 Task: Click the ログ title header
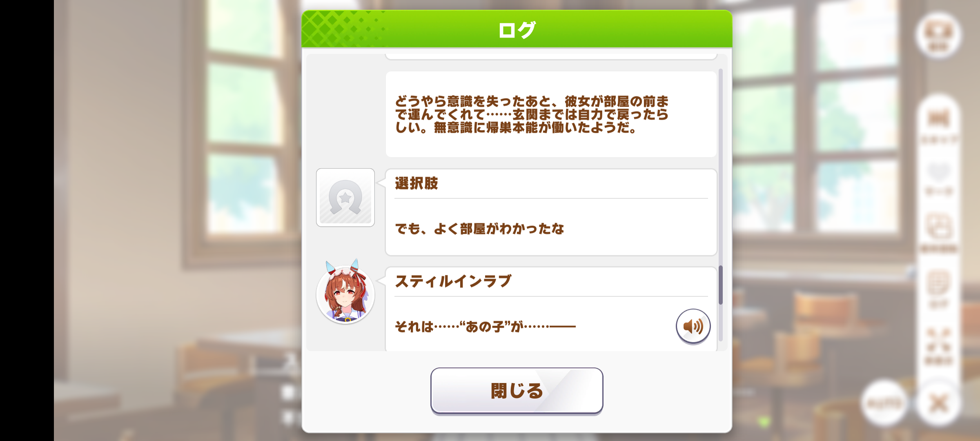[517, 29]
